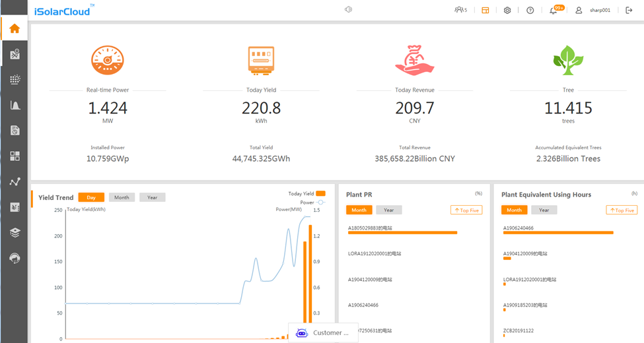Open notifications bell with 99+ badge
644x343 pixels.
tap(554, 11)
